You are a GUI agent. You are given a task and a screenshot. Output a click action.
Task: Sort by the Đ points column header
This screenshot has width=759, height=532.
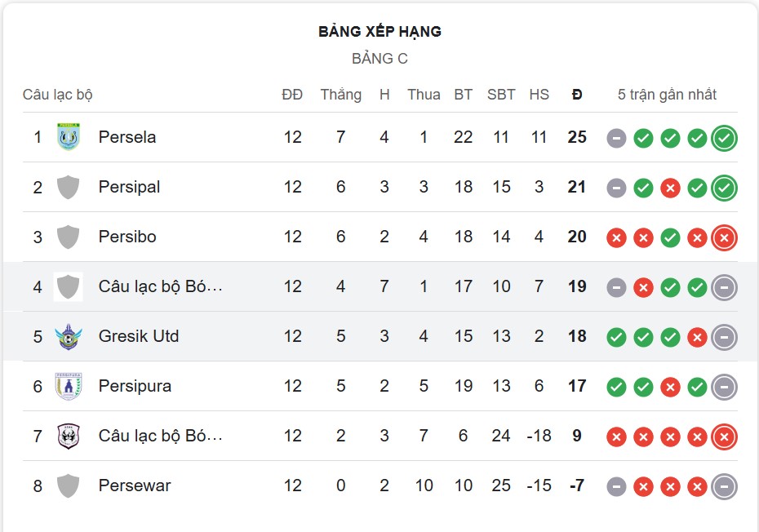(577, 94)
